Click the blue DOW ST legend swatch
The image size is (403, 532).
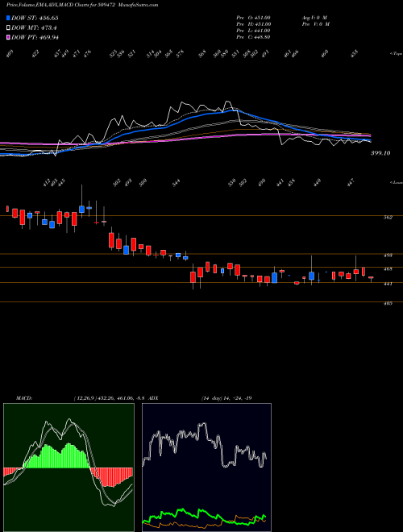point(8,18)
